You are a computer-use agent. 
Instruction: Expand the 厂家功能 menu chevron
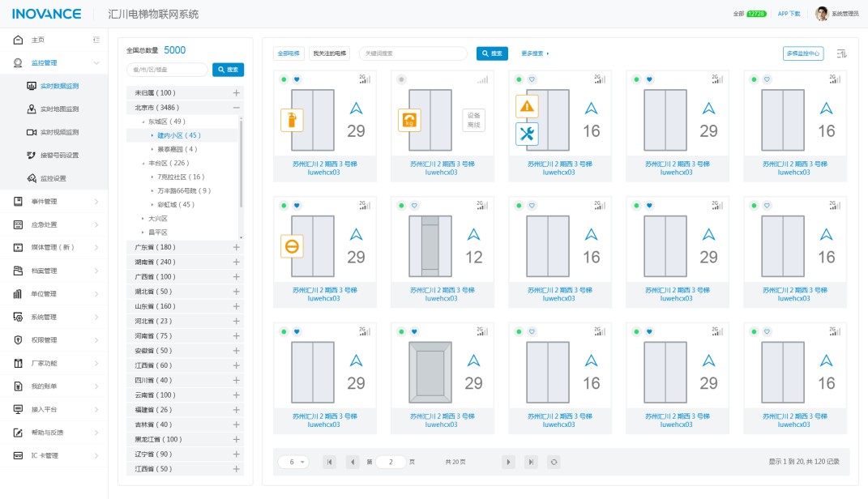click(x=96, y=364)
